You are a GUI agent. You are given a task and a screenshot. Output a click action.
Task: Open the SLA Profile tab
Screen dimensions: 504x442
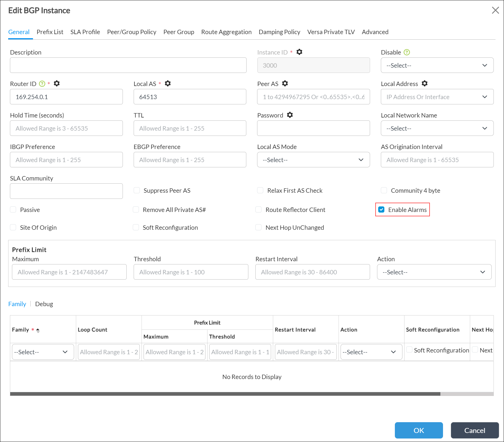(x=85, y=32)
